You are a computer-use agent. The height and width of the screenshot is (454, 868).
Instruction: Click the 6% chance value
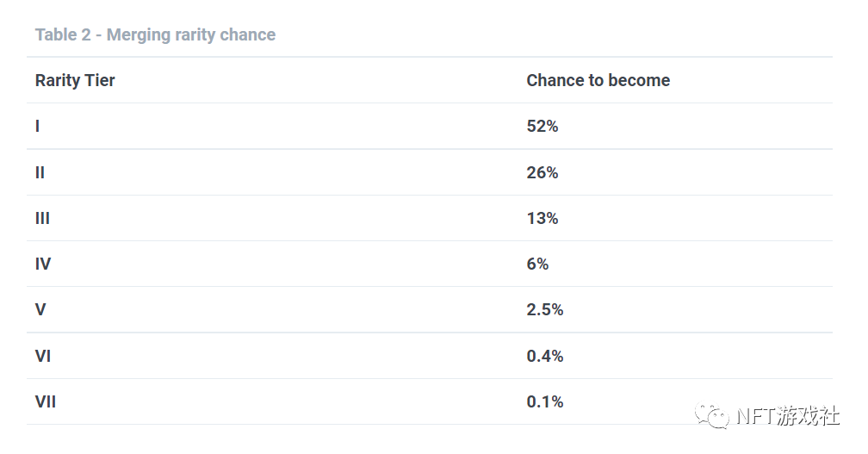[x=537, y=264]
